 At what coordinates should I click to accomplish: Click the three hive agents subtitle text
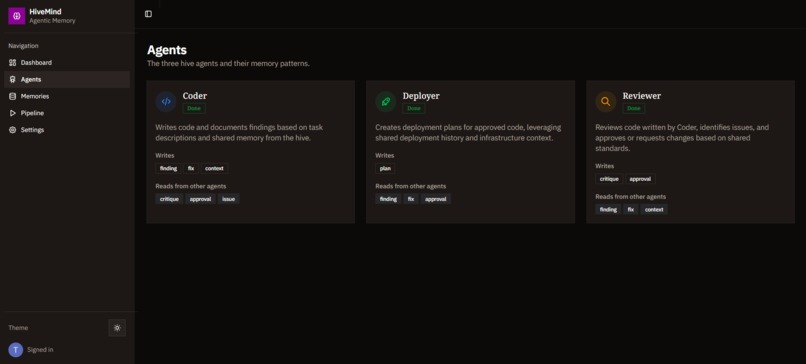point(228,64)
